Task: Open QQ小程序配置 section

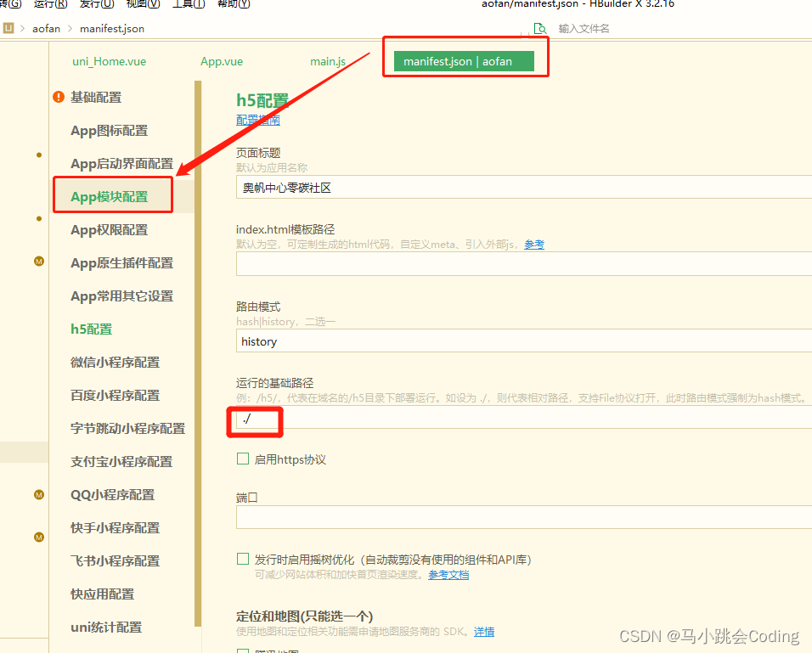Action: tap(112, 495)
